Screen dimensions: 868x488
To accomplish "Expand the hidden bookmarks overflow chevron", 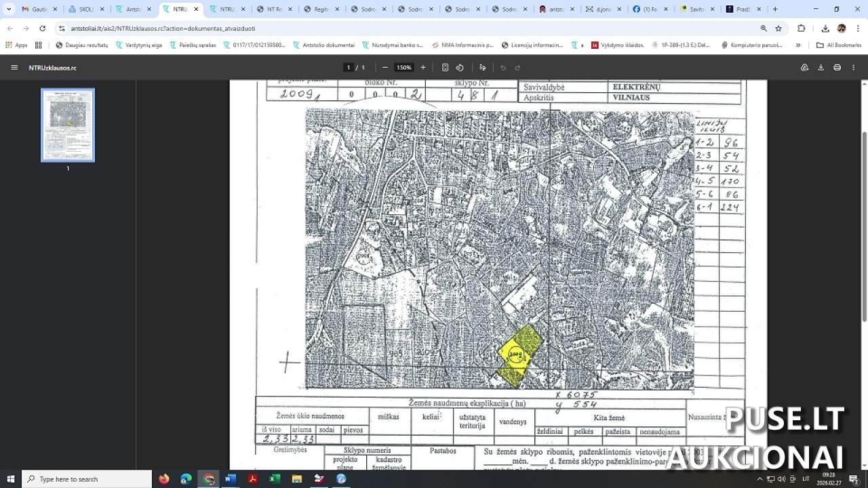I will [x=798, y=45].
